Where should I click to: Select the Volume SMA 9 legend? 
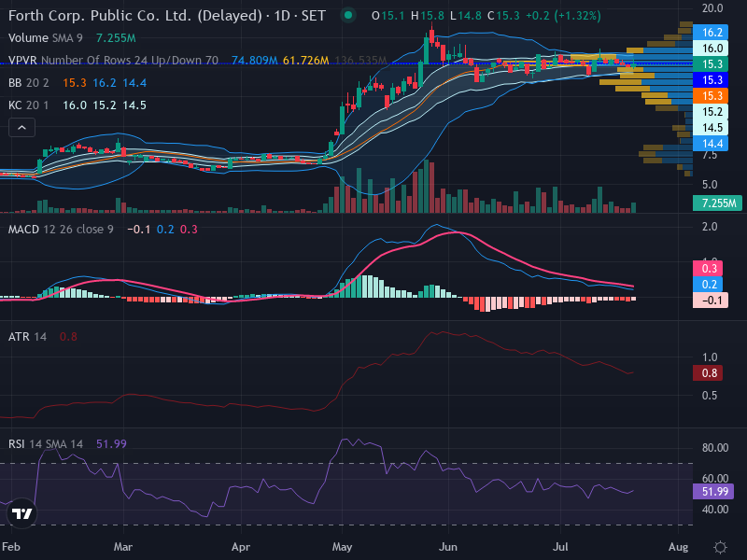pos(45,38)
